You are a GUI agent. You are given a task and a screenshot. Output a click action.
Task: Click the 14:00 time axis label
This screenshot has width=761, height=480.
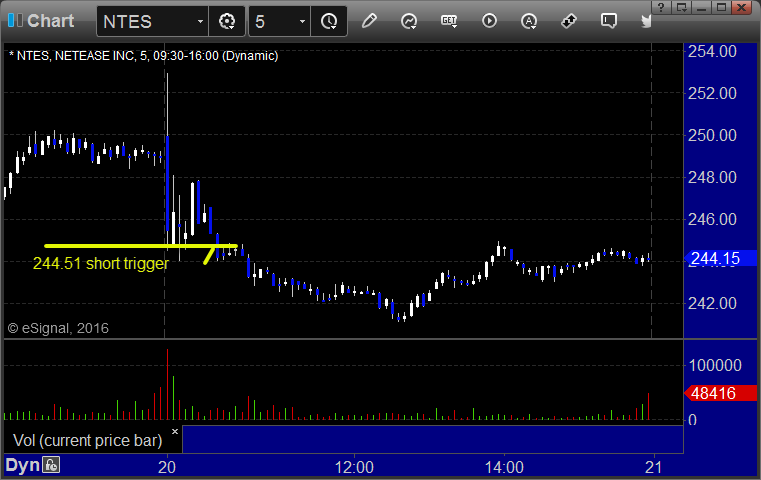pos(504,467)
